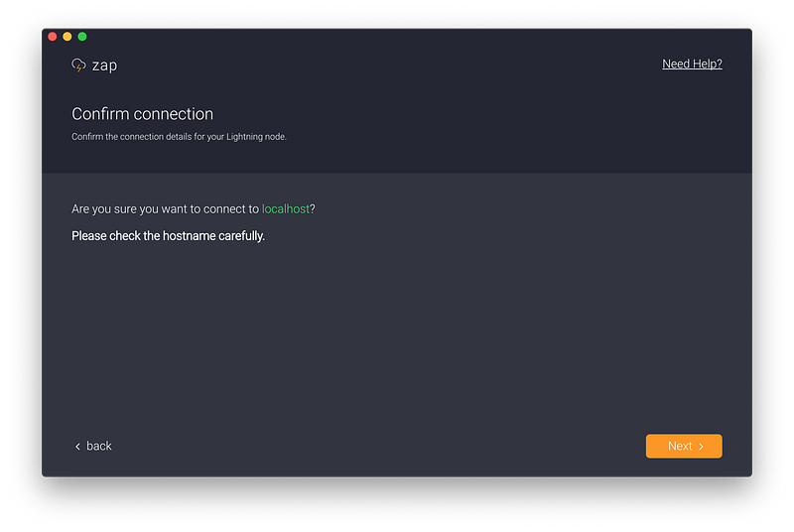The height and width of the screenshot is (532, 794).
Task: Minimize the window with the yellow button
Action: (x=67, y=37)
